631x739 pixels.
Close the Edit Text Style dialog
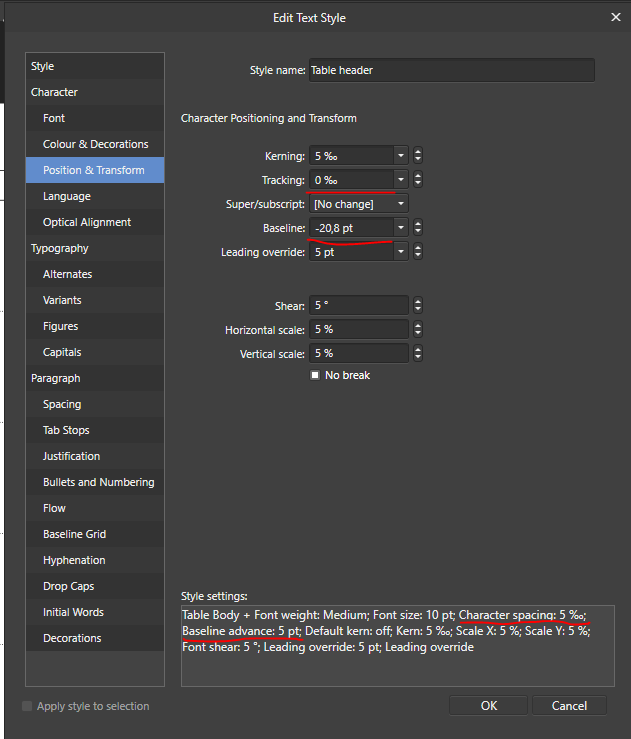[615, 17]
